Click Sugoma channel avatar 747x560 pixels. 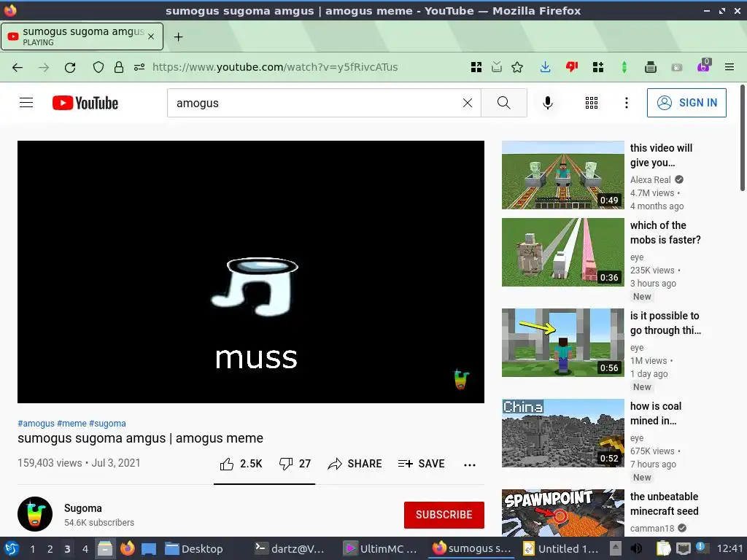point(35,514)
